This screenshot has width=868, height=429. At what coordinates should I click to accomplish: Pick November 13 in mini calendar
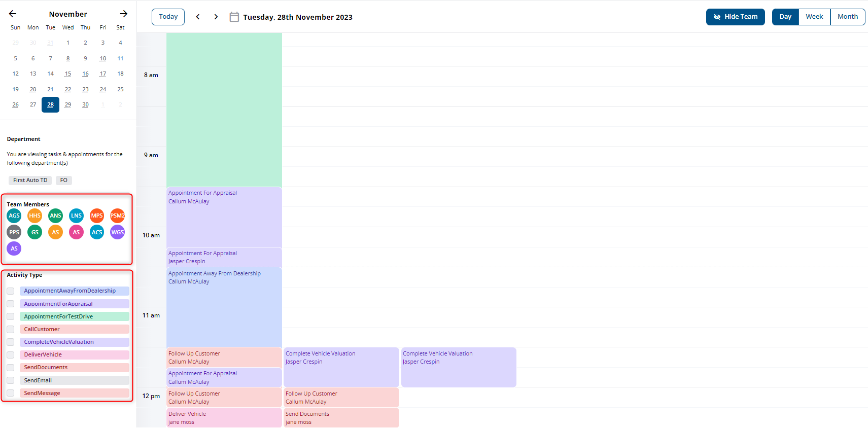tap(33, 74)
